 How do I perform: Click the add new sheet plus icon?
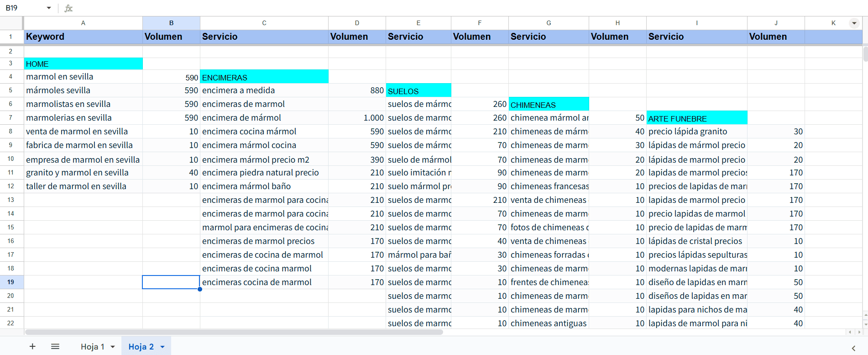[32, 346]
